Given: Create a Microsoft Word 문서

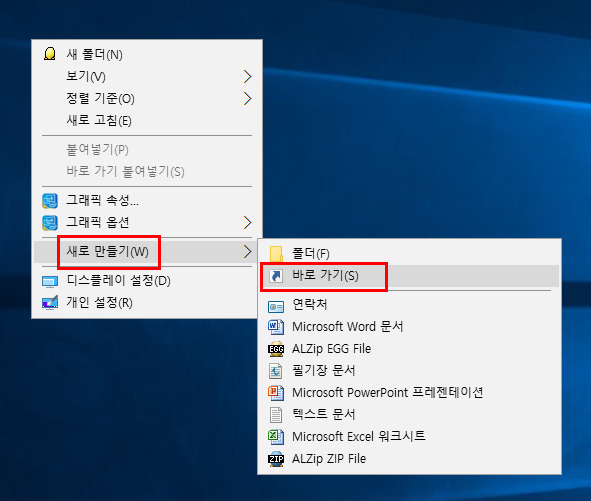Looking at the screenshot, I should [410, 327].
